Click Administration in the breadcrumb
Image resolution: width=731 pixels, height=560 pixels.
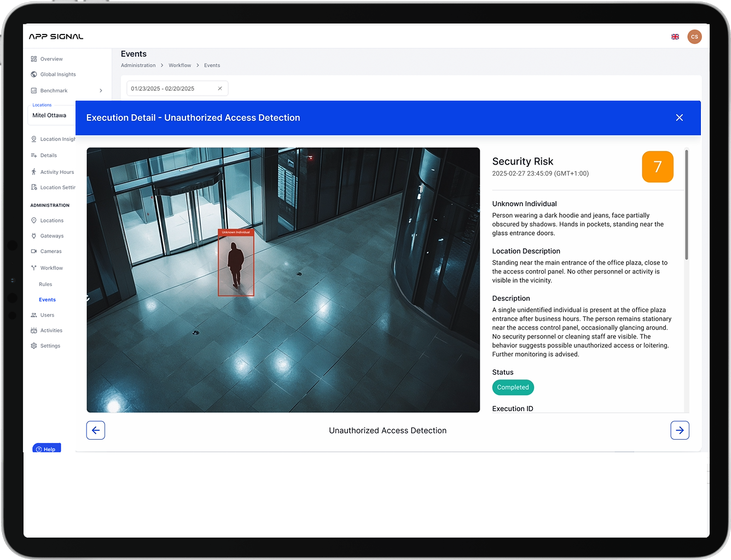point(138,65)
